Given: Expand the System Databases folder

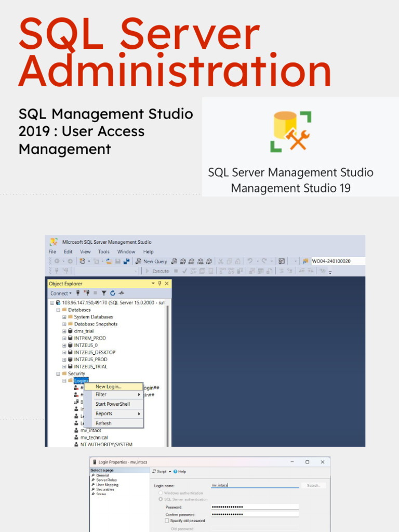Looking at the screenshot, I should pyautogui.click(x=64, y=317).
